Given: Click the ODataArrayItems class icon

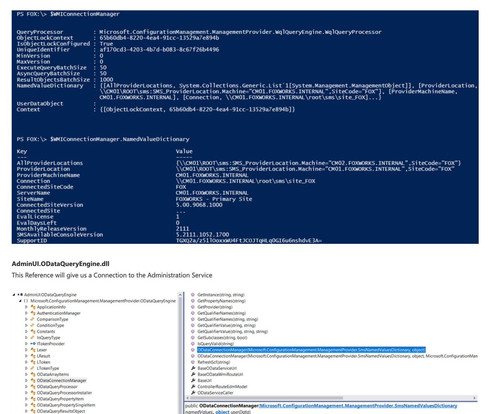Looking at the screenshot, I should pos(33,374).
